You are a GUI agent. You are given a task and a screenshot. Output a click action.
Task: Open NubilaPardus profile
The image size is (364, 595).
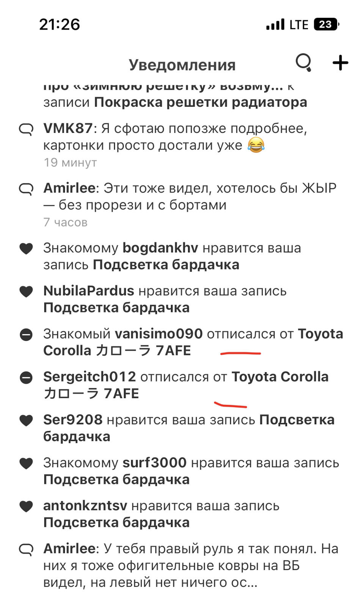pyautogui.click(x=89, y=291)
